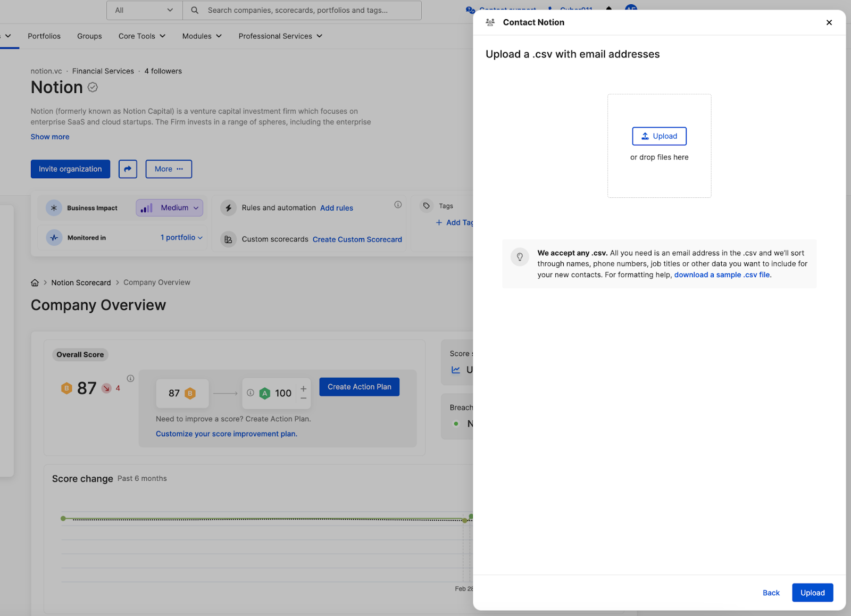
Task: Click the green A grade hexagon
Action: pos(264,393)
